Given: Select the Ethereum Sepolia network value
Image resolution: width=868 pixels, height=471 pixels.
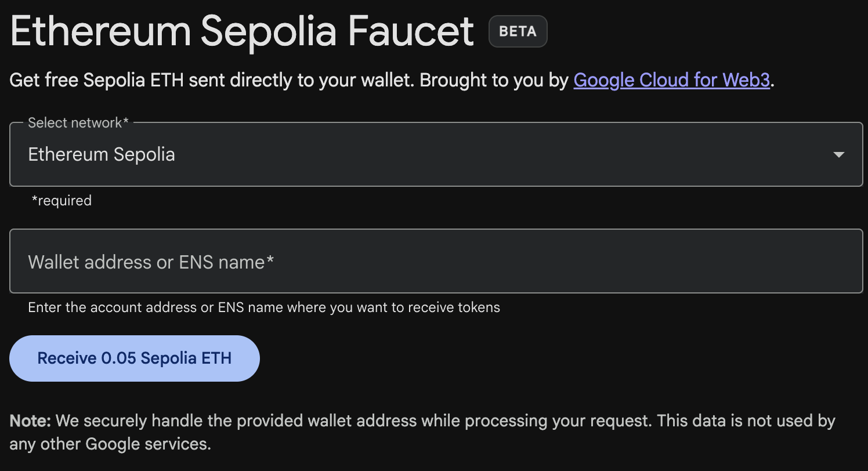Looking at the screenshot, I should point(102,154).
